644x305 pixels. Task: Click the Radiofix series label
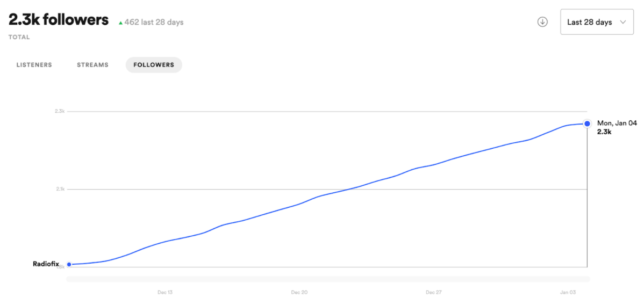[46, 264]
